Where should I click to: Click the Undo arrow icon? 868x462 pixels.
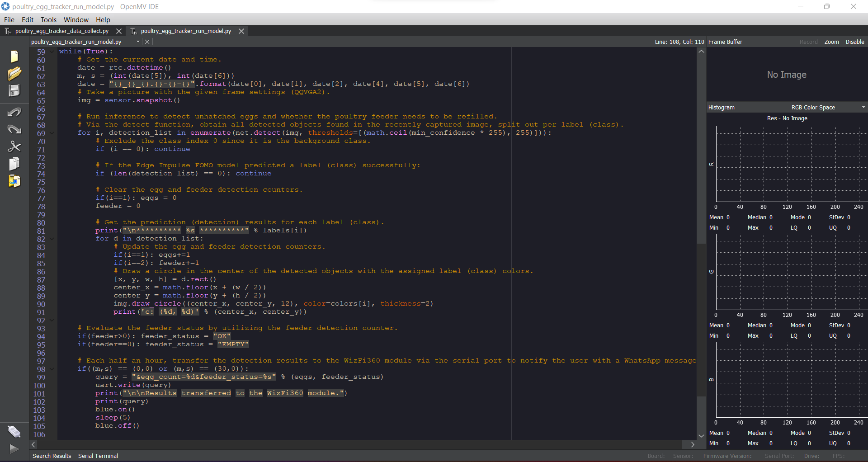tap(14, 112)
